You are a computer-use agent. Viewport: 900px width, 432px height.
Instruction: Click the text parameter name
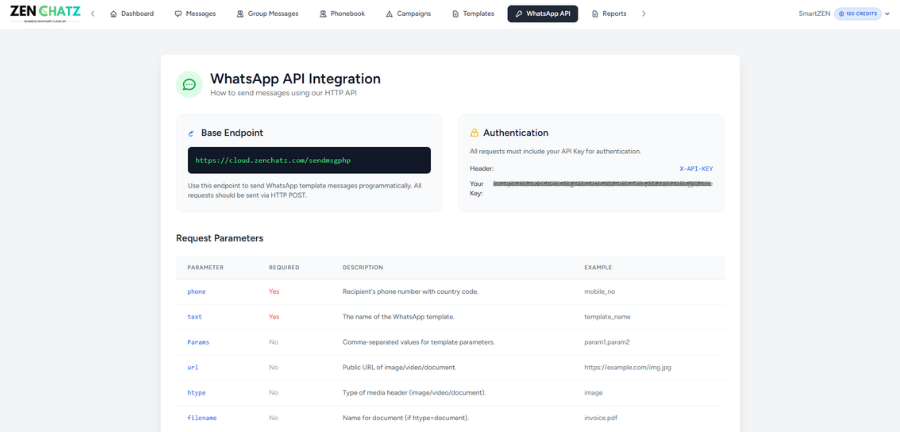(x=195, y=317)
